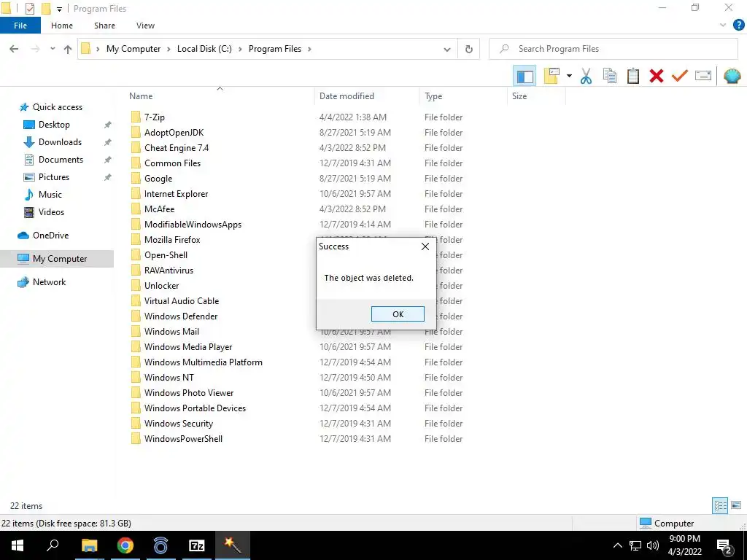Screen dimensions: 747x560
Task: Open the ribbon help icon
Action: coord(738,26)
